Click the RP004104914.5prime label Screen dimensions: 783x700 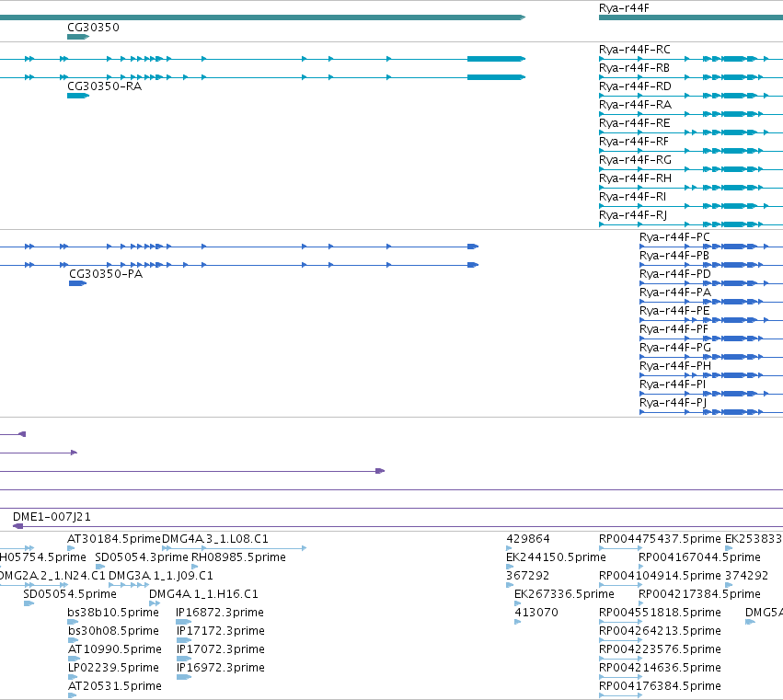(660, 576)
